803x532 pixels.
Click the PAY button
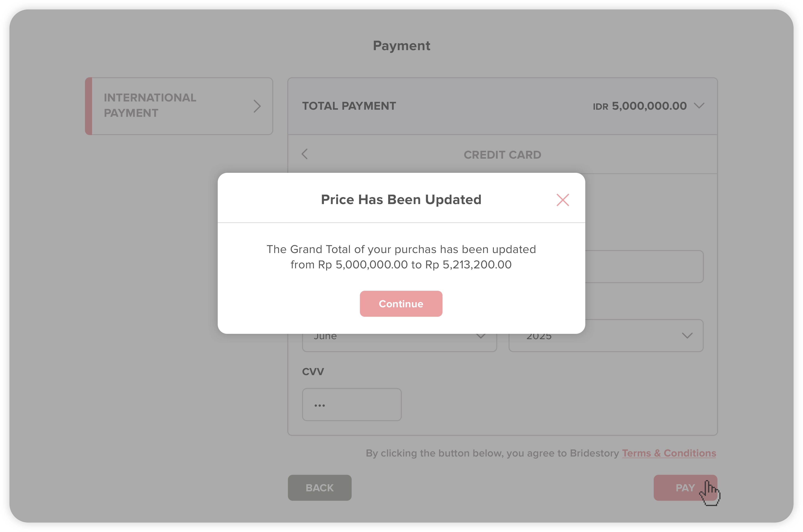click(x=685, y=488)
